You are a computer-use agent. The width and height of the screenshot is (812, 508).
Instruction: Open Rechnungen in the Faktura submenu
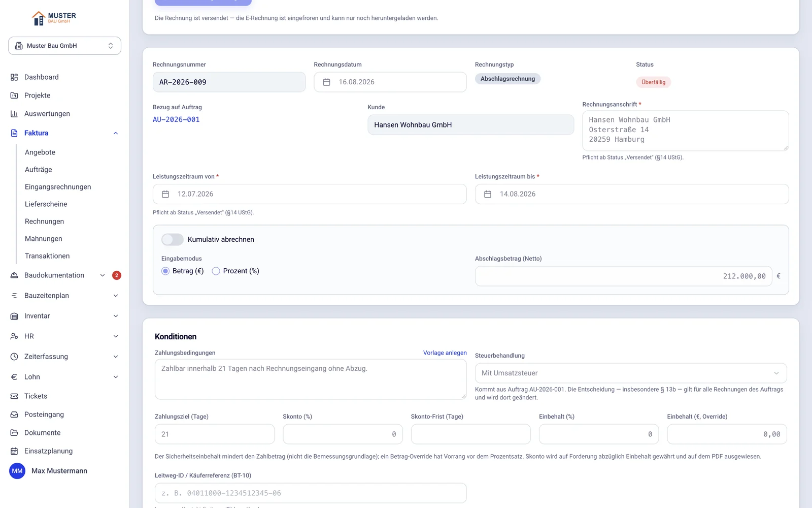tap(45, 221)
